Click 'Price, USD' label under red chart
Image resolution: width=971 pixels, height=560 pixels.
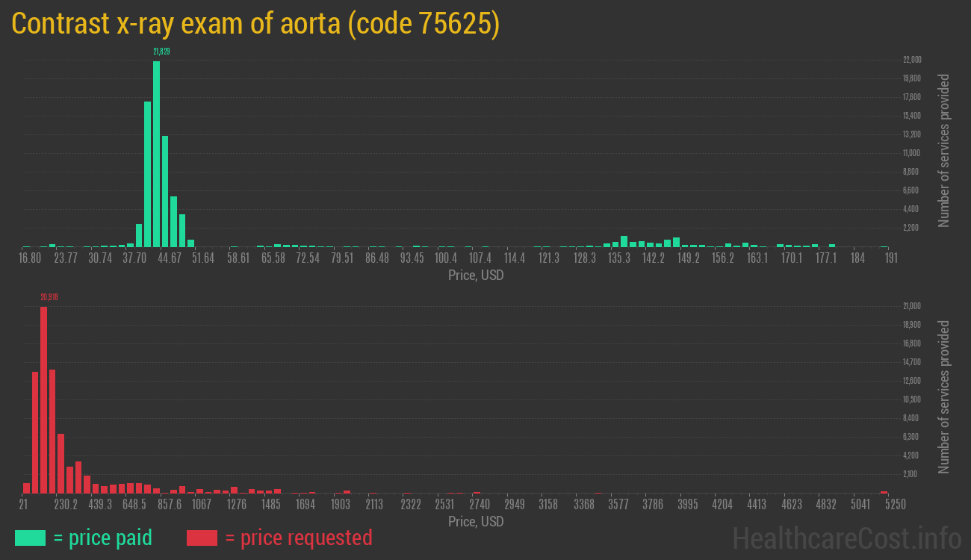[x=476, y=521]
